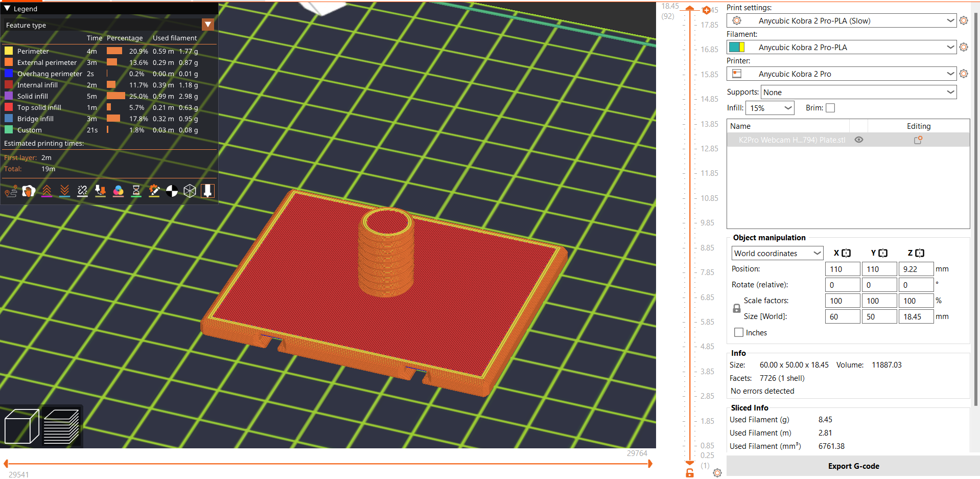Switch to sliced layers preview icon
Viewport: 980px width, 479px height.
(x=62, y=426)
